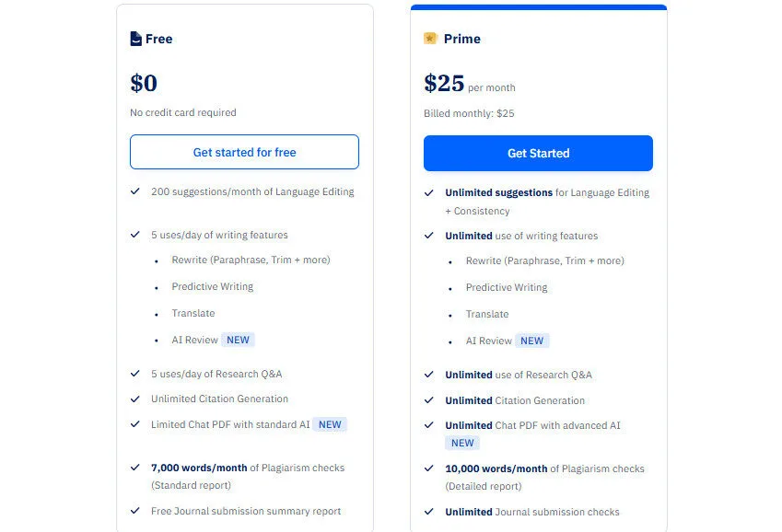Click checkmark beside "200 suggestions/month" feature

[135, 191]
